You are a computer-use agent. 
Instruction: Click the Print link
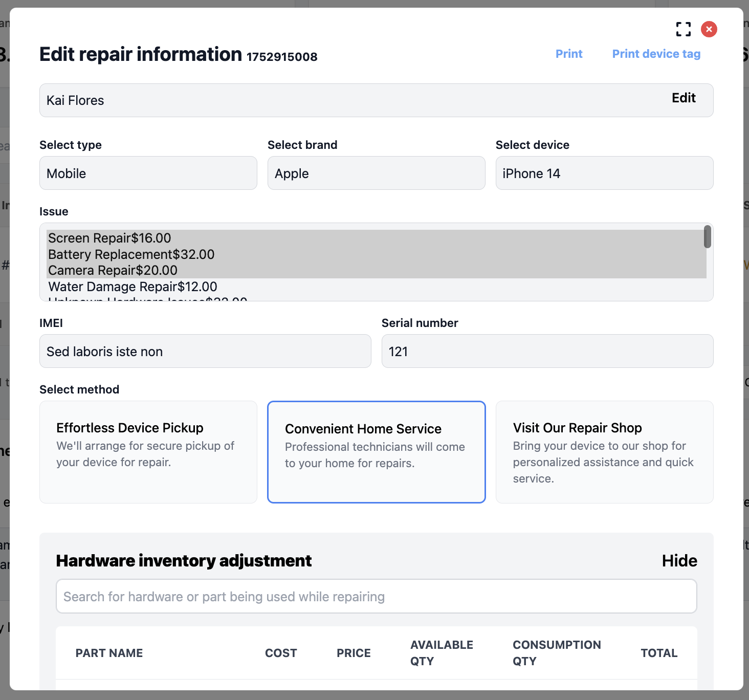[569, 54]
